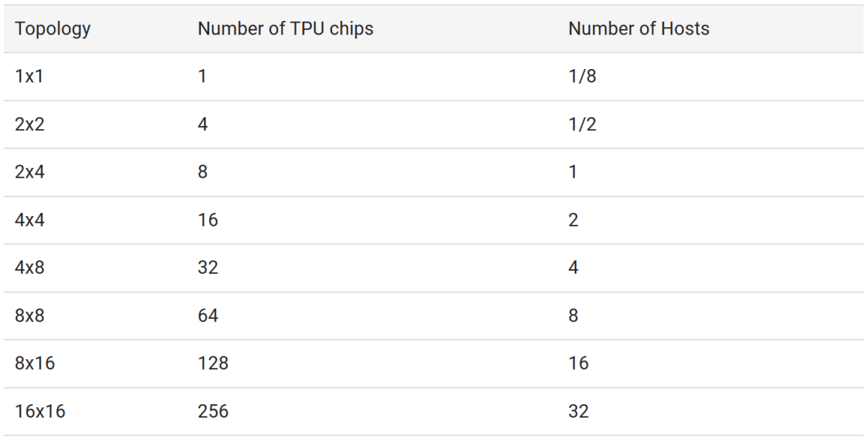
Task: Click the 32 chips value in 4x8 row
Action: 207,267
